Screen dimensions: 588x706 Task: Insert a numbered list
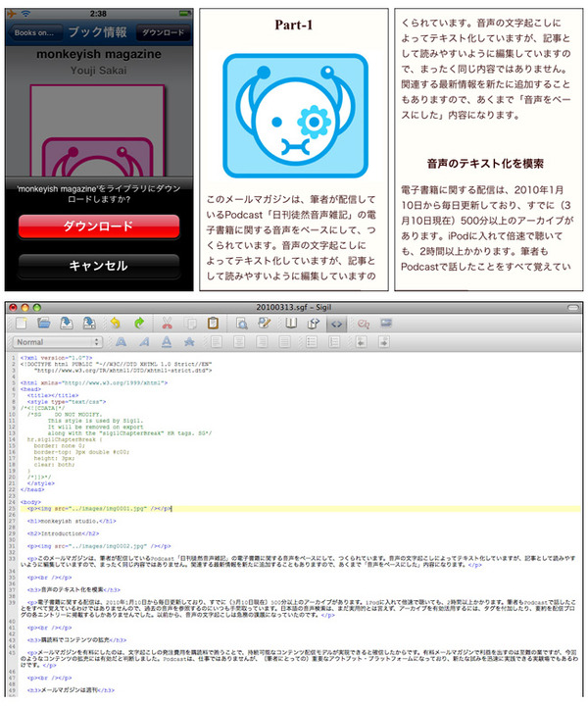click(x=334, y=342)
